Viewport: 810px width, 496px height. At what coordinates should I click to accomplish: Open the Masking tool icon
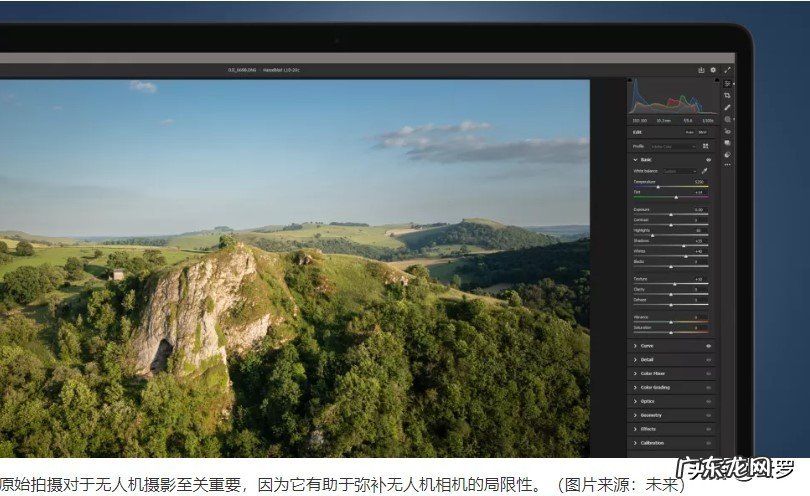pos(727,119)
